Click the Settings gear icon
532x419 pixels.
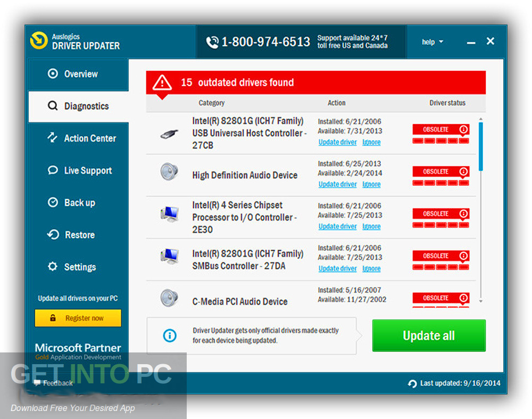(x=53, y=266)
